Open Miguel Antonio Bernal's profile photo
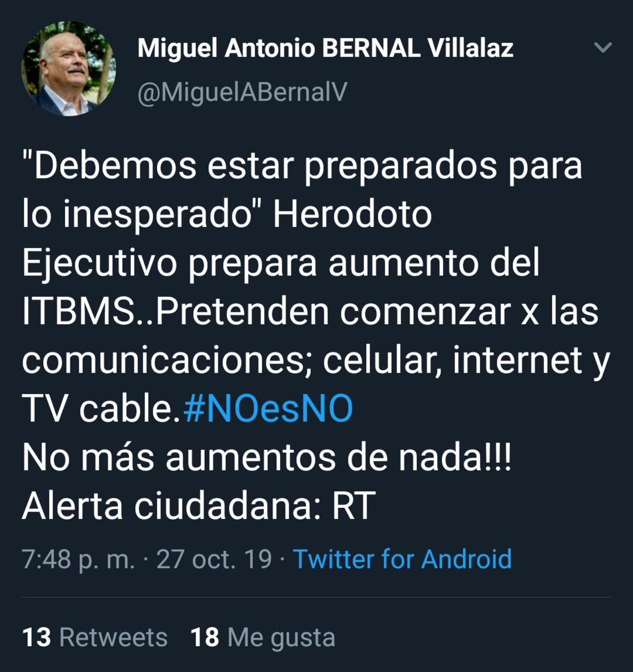 click(69, 69)
